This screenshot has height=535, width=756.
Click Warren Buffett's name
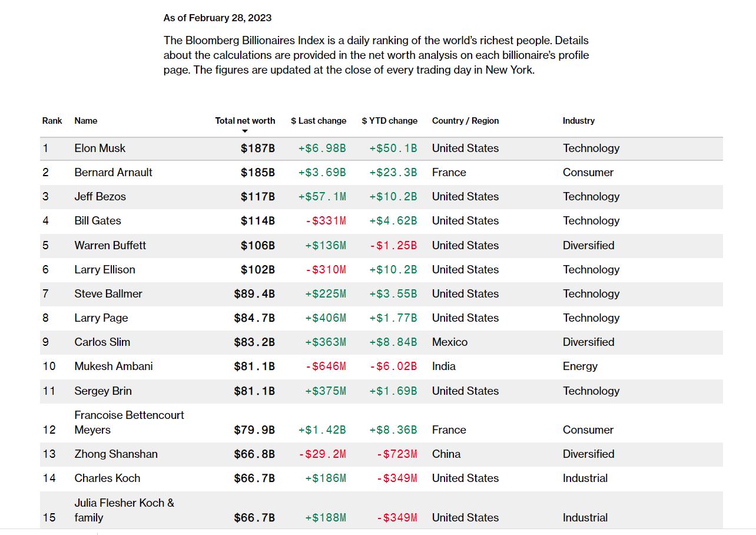[110, 246]
